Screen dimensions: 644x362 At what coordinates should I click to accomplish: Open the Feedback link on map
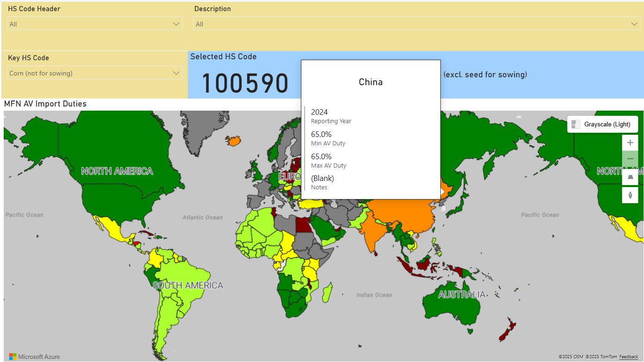coord(629,357)
